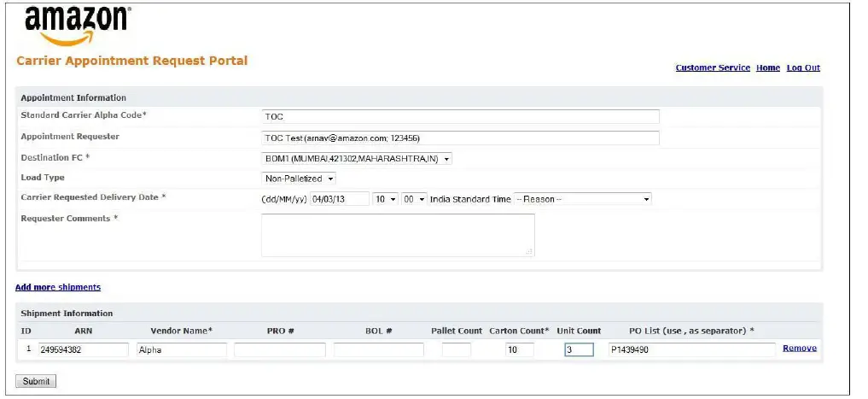Click the Destination FC label
This screenshot has width=868, height=399.
55,157
